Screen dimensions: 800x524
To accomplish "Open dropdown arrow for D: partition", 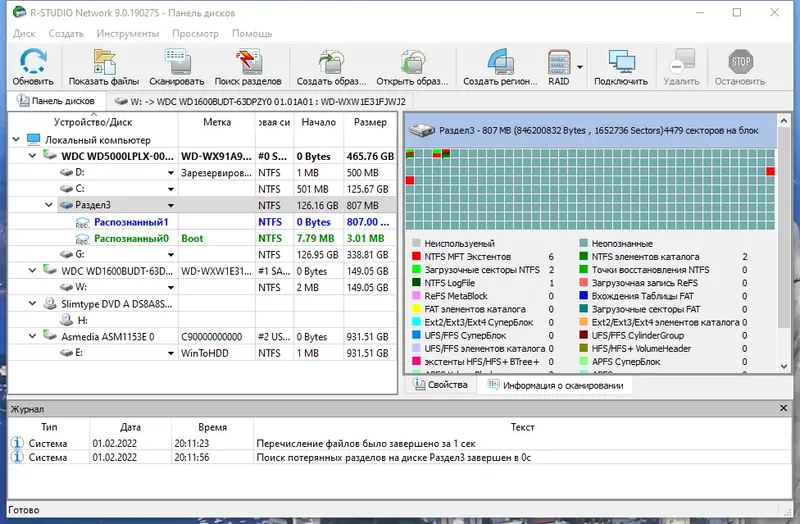I will (171, 173).
